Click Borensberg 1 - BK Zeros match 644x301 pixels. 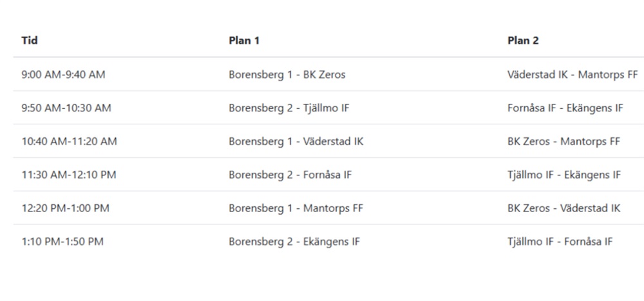287,75
